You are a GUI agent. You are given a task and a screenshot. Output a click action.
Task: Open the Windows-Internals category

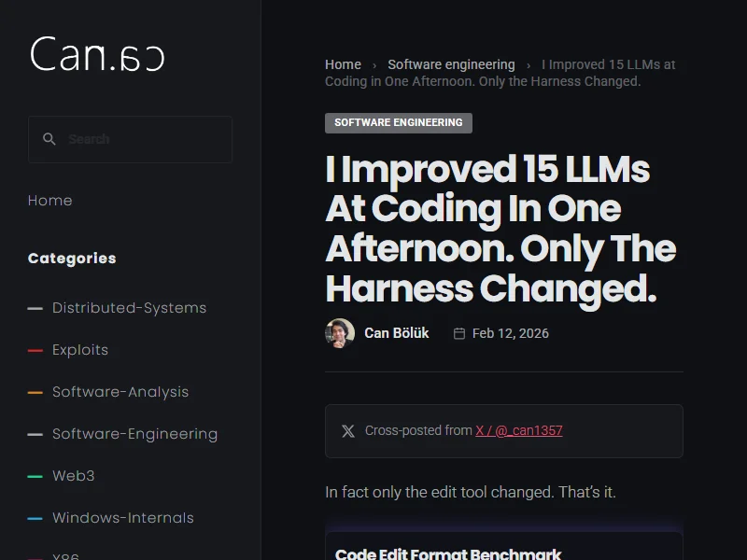pos(123,518)
